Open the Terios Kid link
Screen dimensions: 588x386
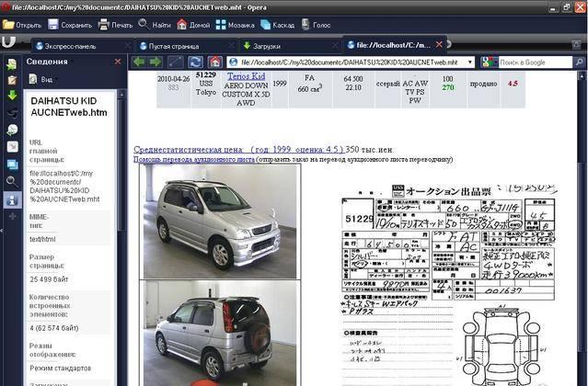pos(246,76)
